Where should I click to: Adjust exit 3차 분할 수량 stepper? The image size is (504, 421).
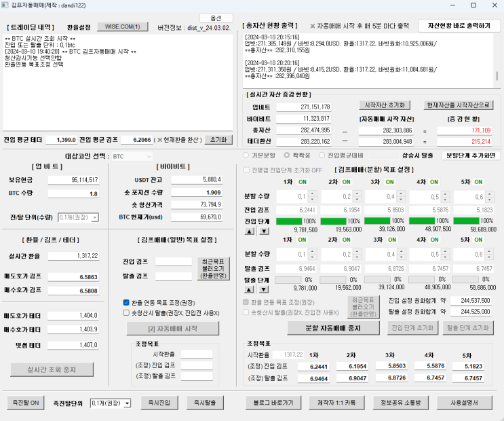(x=401, y=254)
